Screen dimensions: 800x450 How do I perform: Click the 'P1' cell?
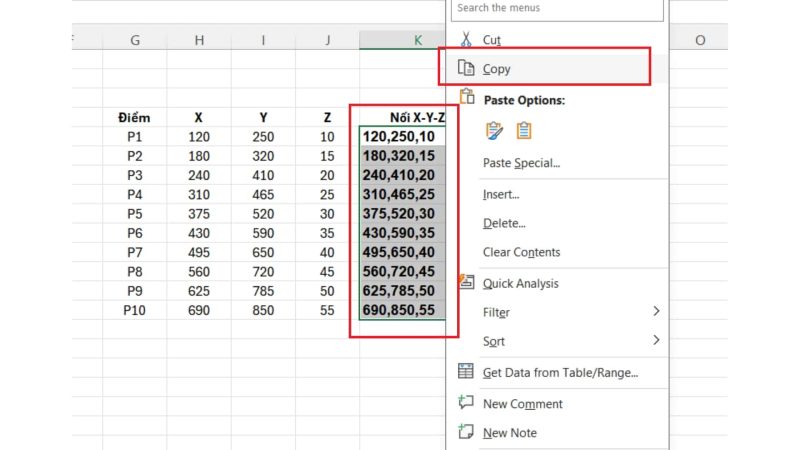135,137
